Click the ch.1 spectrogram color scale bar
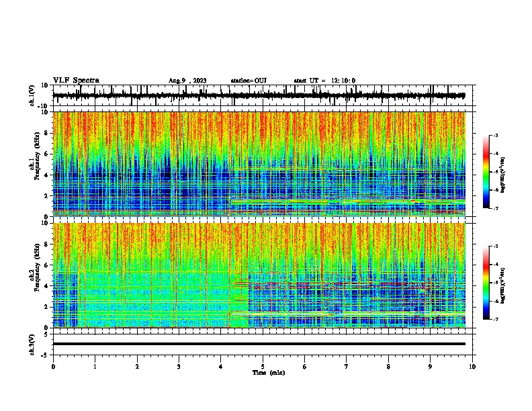The height and width of the screenshot is (411, 532). 486,172
